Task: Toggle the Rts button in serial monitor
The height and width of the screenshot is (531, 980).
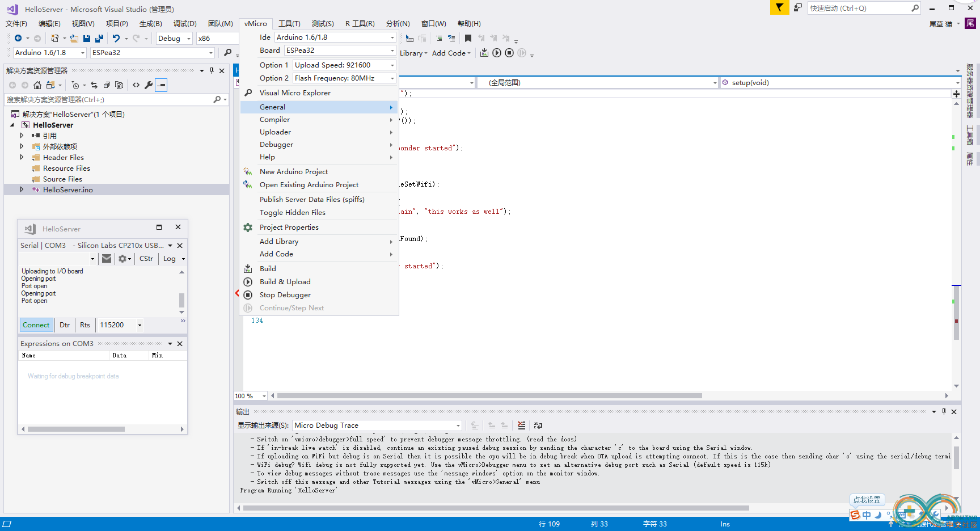Action: [85, 325]
